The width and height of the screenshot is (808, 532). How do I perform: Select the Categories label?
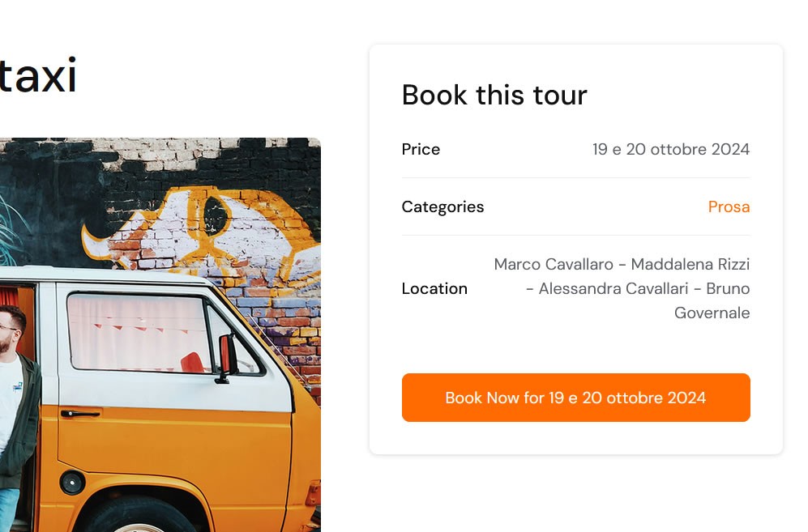coord(442,206)
